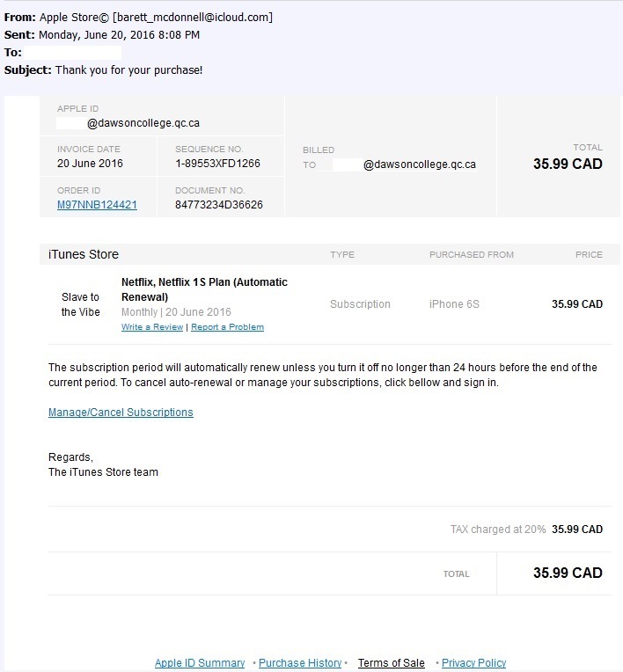This screenshot has width=623, height=672.
Task: Click the Billed To email address
Action: [404, 164]
